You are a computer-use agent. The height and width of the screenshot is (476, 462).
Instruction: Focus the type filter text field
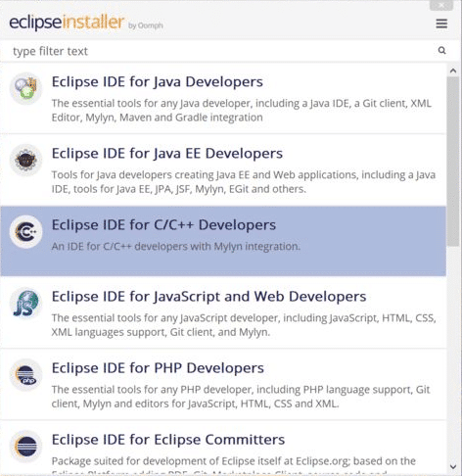pos(222,51)
